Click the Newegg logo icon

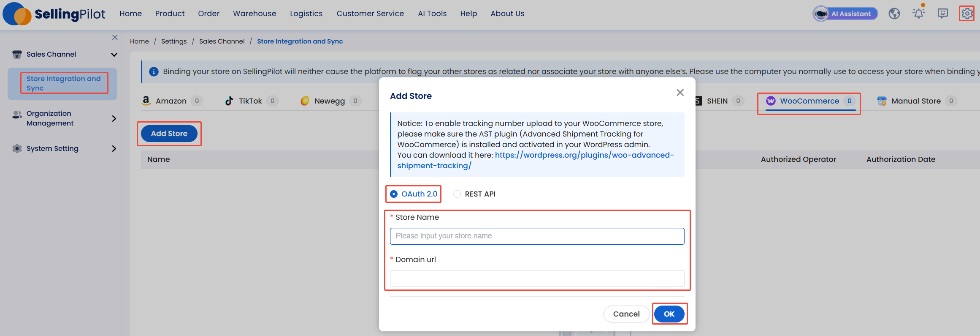305,101
